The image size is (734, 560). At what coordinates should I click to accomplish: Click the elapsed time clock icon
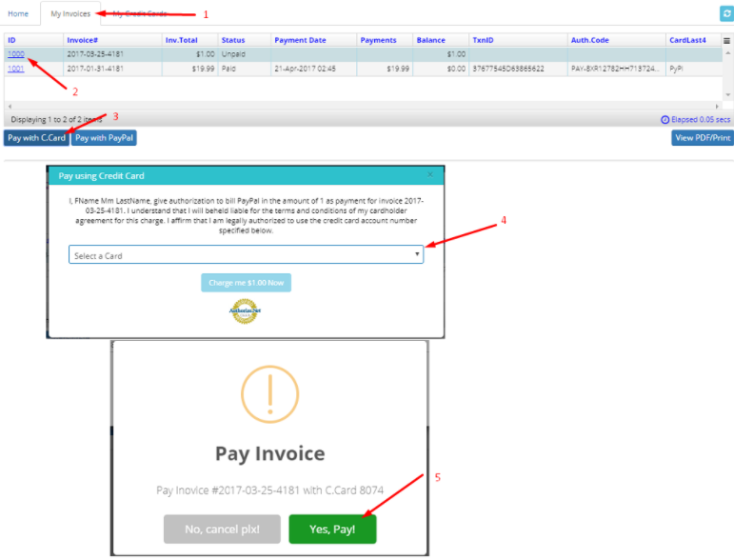point(665,119)
